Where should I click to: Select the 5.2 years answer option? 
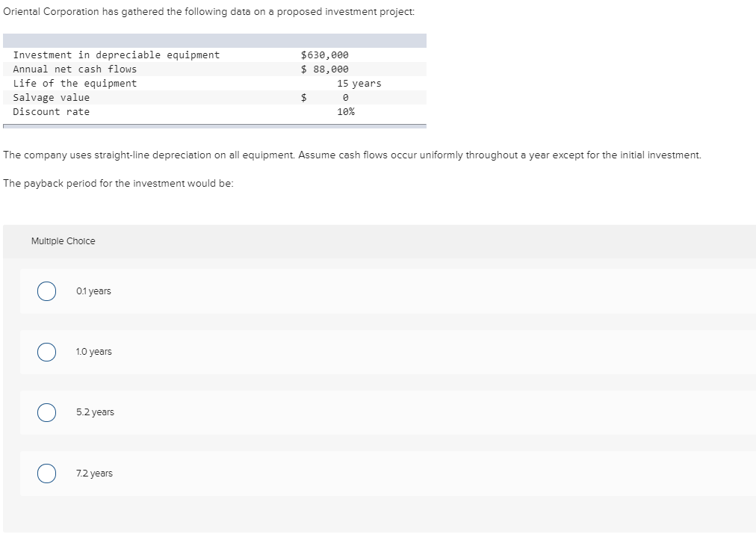(x=46, y=412)
